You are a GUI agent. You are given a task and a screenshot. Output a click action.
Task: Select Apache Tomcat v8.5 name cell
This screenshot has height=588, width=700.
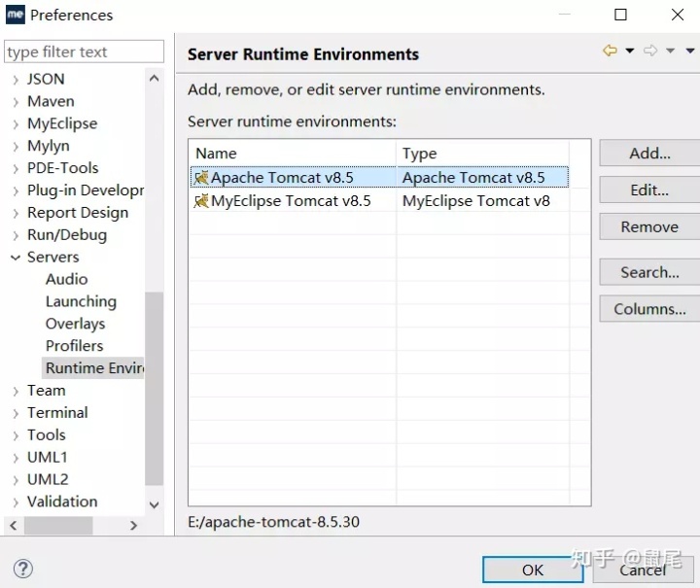(294, 177)
